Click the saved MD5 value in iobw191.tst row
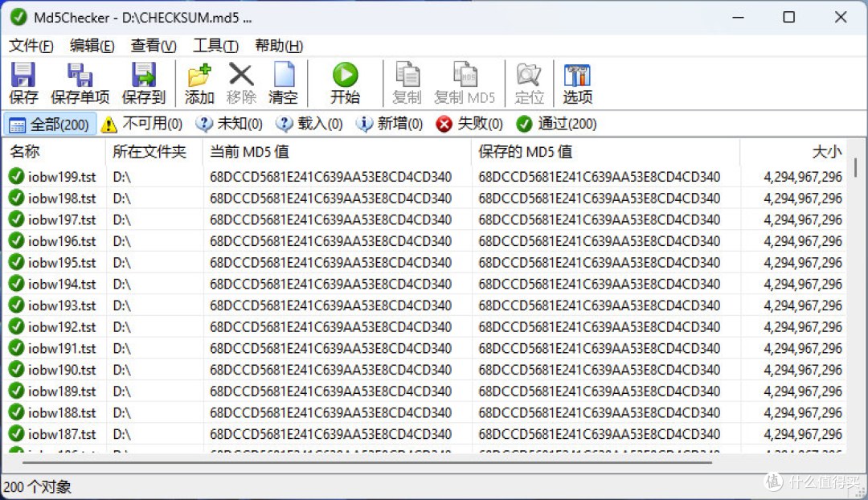This screenshot has width=868, height=500. [x=599, y=348]
